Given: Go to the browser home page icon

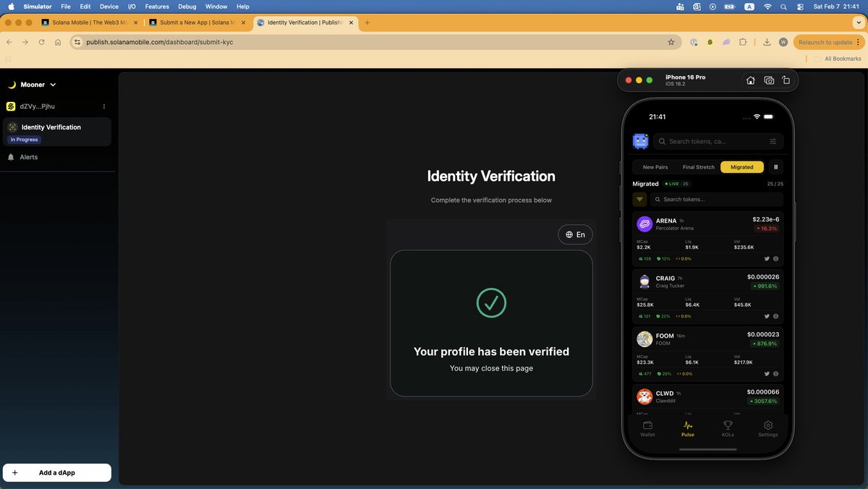Looking at the screenshot, I should pos(58,42).
